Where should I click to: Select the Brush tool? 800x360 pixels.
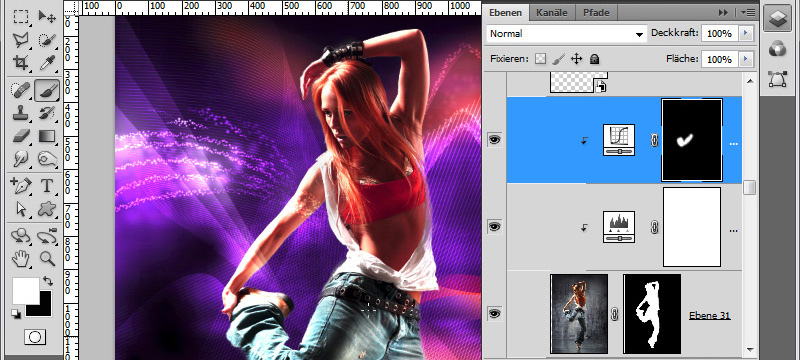47,91
